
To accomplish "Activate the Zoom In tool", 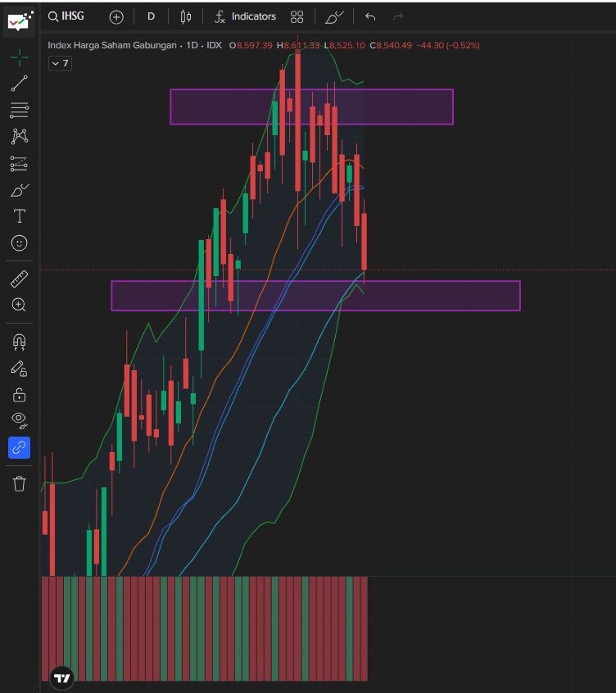I will click(x=19, y=305).
